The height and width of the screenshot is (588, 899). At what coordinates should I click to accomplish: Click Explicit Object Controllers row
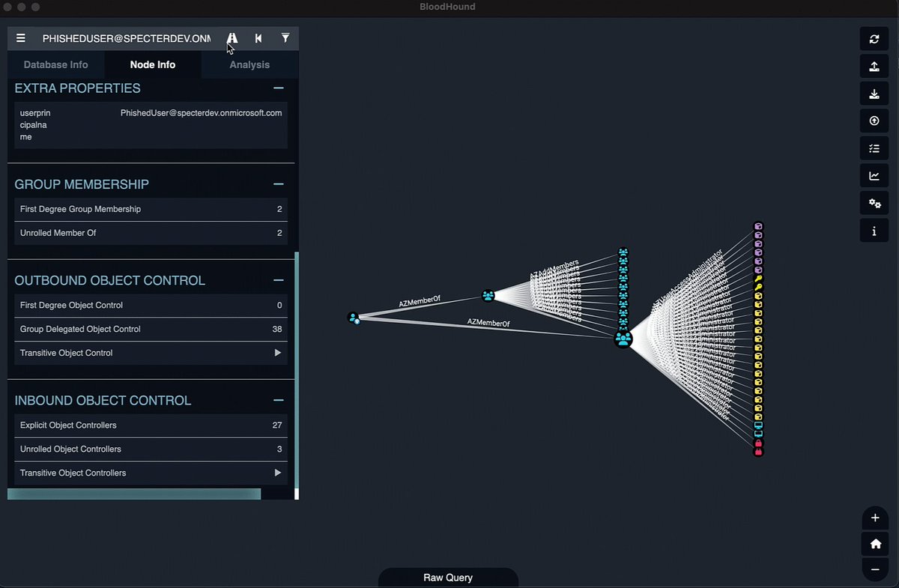pos(151,425)
